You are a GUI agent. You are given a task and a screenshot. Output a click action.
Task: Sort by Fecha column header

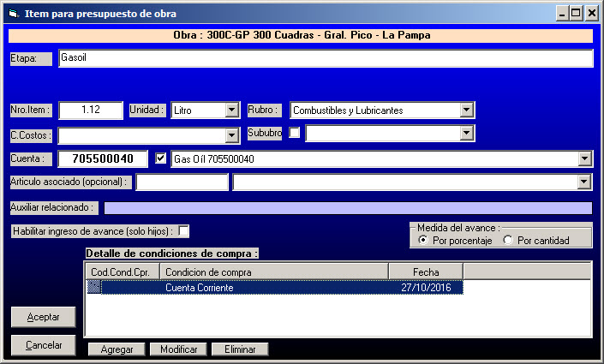pos(425,272)
